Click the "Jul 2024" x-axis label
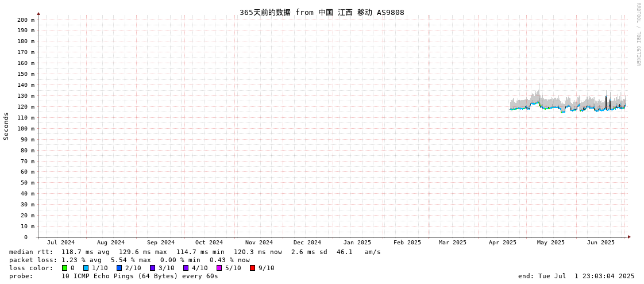 click(x=61, y=243)
